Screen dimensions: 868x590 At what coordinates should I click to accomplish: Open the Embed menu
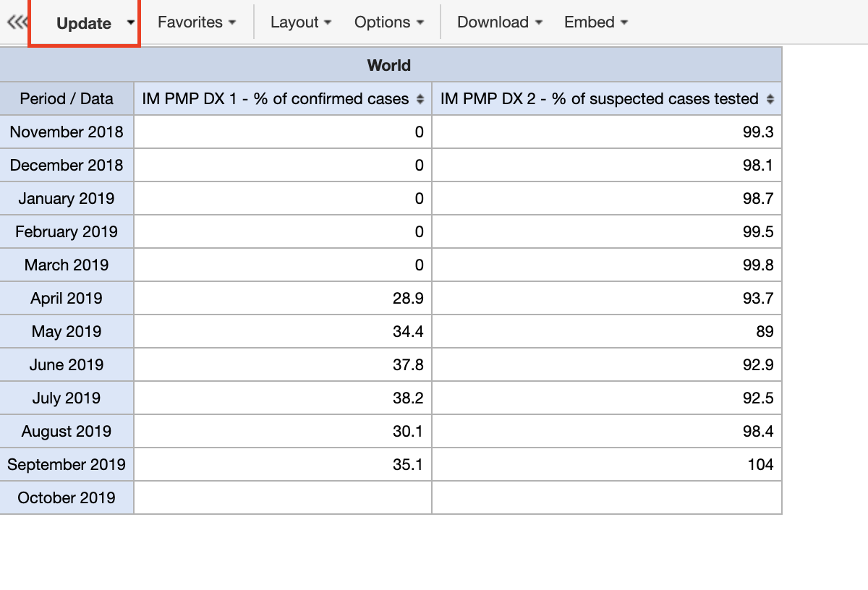click(x=596, y=22)
